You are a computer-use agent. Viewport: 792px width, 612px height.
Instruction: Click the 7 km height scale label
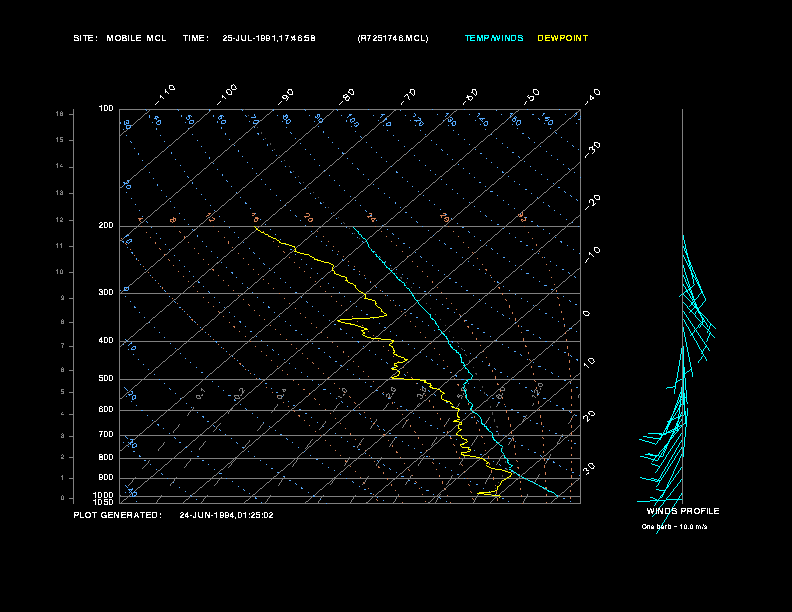tap(63, 346)
